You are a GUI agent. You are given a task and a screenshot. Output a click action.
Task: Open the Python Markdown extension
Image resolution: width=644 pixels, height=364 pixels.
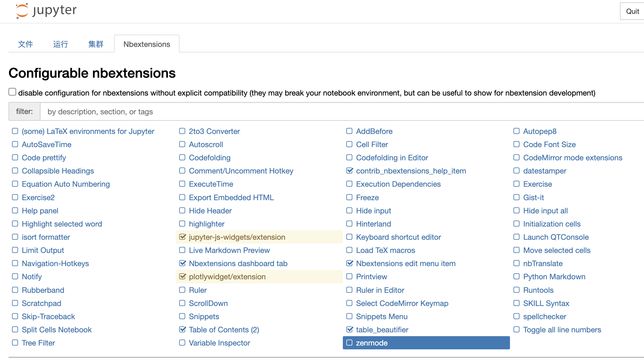coord(554,277)
